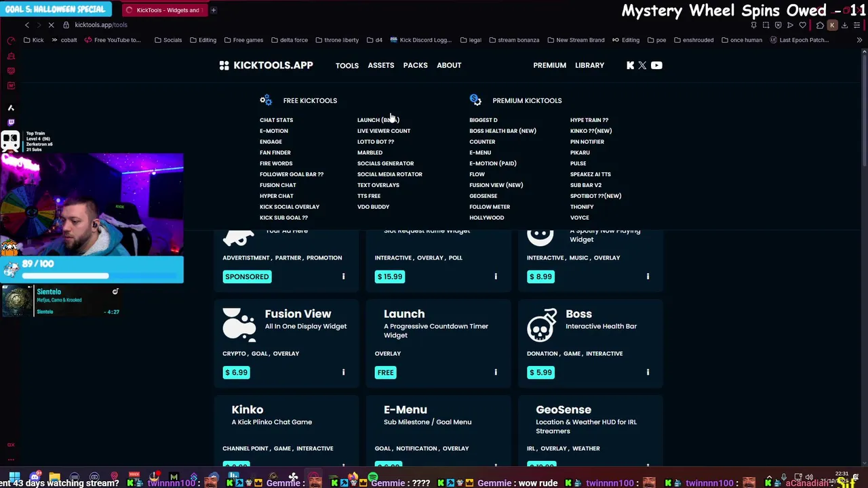This screenshot has width=868, height=488.
Task: Open FOLLOW METER tool
Action: pyautogui.click(x=490, y=207)
